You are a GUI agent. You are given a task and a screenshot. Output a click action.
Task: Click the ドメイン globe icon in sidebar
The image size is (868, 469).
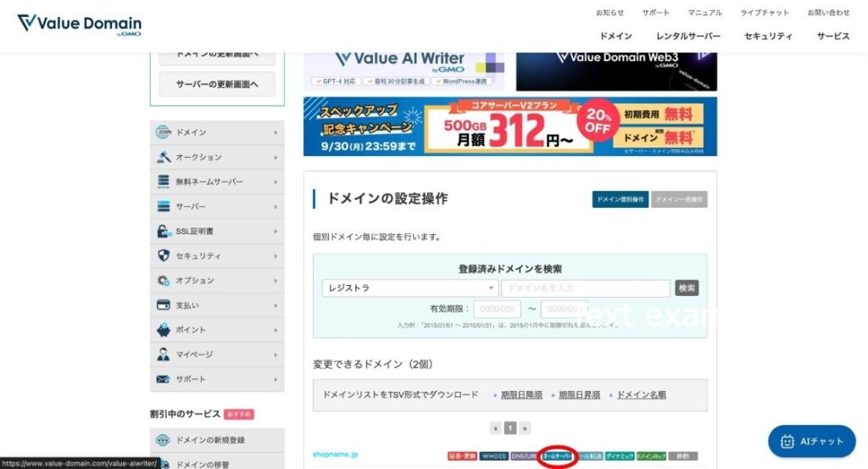(164, 132)
